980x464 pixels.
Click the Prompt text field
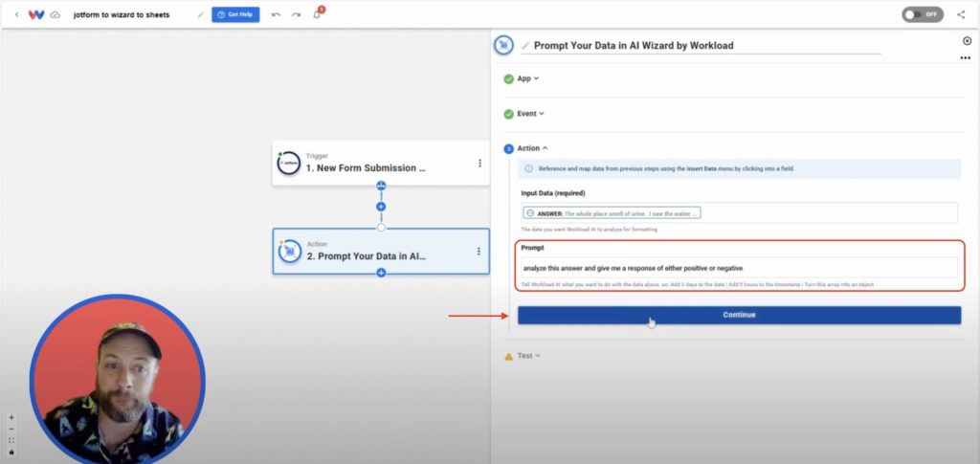740,268
